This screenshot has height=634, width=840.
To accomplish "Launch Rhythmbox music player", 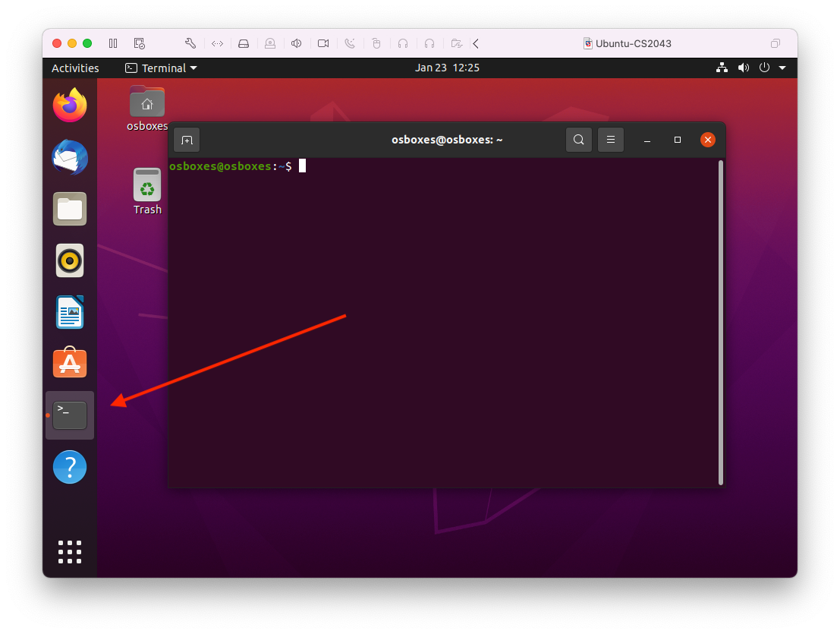I will pos(70,260).
